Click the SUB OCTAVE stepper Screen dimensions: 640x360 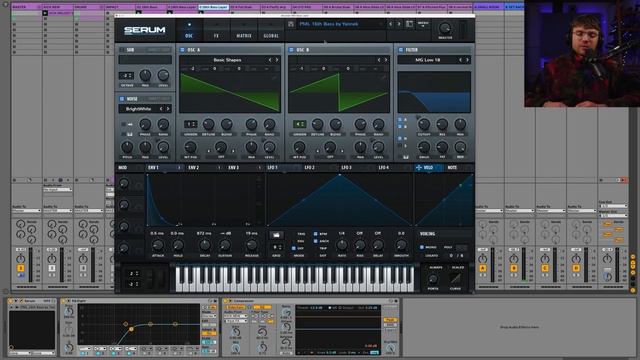click(x=126, y=76)
